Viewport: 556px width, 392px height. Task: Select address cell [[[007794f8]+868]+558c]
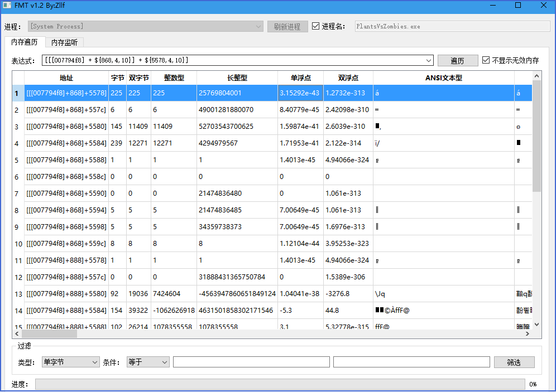click(x=66, y=177)
